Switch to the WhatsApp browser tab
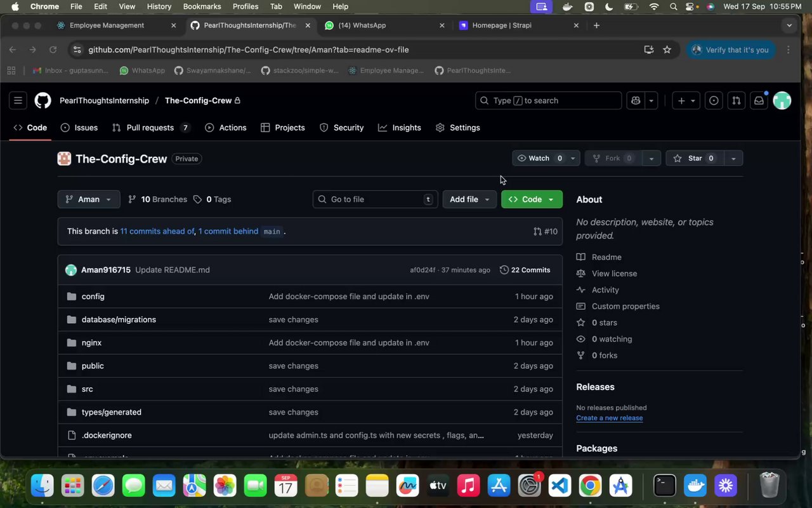Screen dimensions: 812x508 (384, 25)
